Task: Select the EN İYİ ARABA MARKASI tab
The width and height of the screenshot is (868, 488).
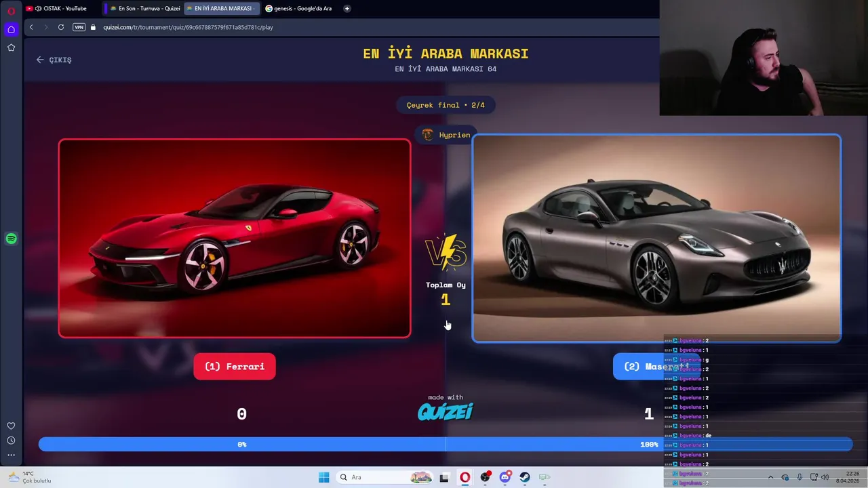Action: point(222,8)
